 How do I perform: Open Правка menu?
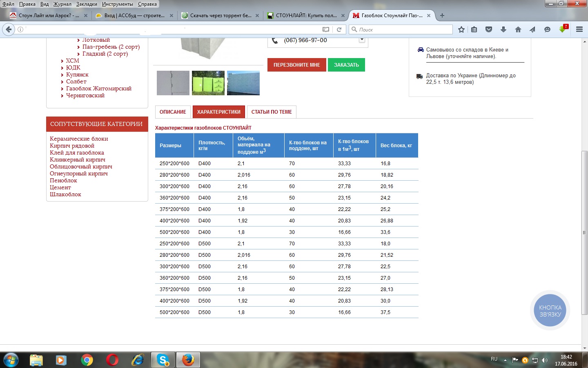point(27,4)
